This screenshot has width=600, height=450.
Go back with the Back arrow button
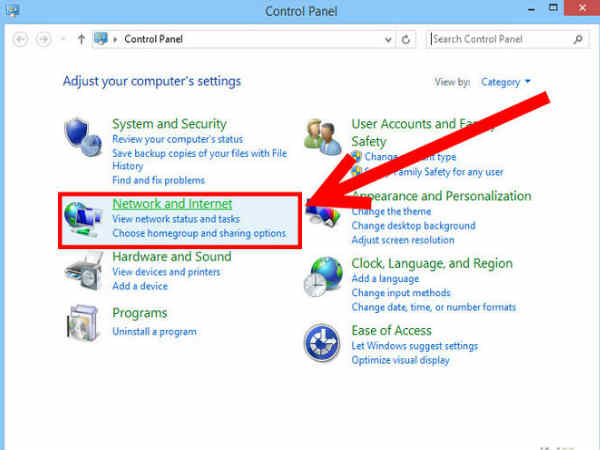pos(20,39)
